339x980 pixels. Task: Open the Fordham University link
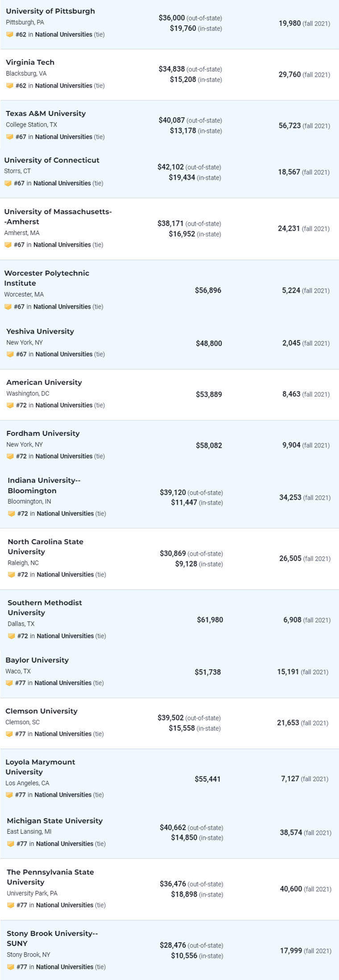[43, 434]
